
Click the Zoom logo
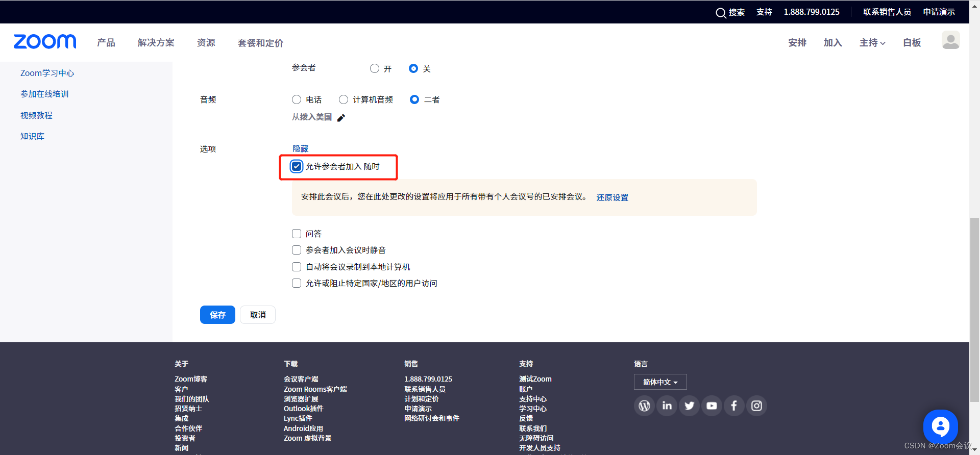coord(45,42)
